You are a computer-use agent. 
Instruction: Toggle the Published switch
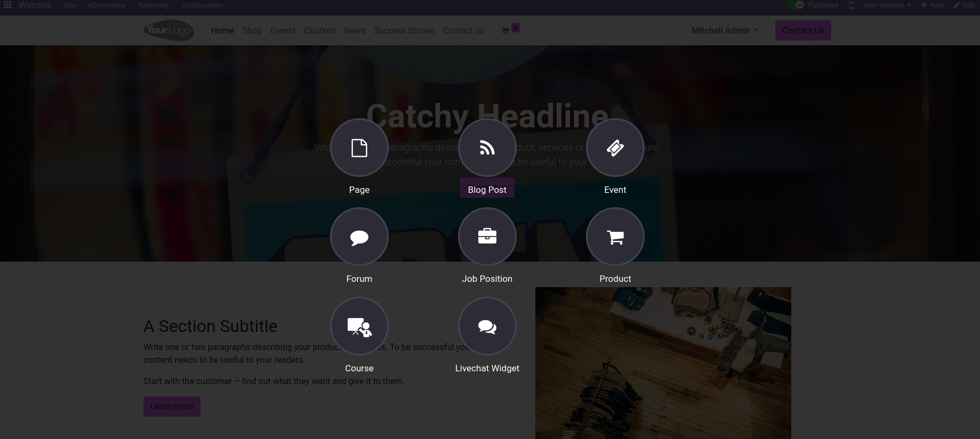(x=796, y=5)
